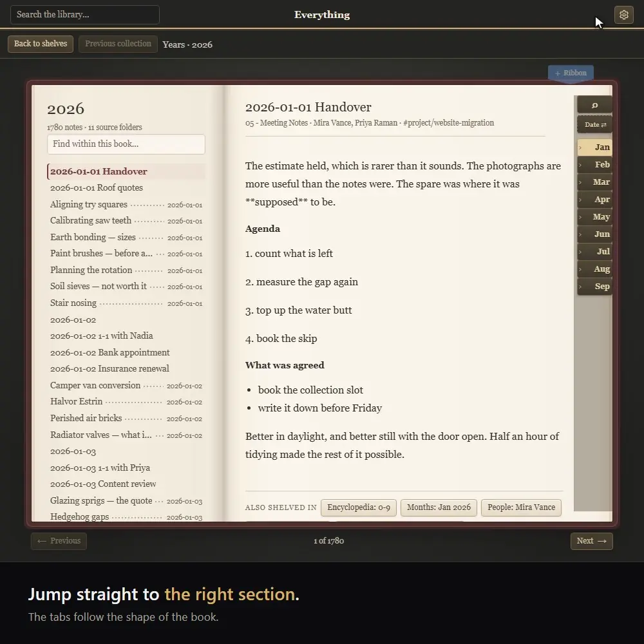Open note Earth bonding — sizes
This screenshot has height=644, width=644.
[126, 238]
